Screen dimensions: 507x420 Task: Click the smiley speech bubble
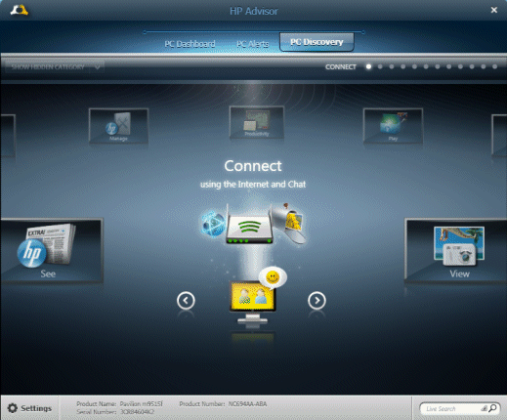(x=273, y=277)
